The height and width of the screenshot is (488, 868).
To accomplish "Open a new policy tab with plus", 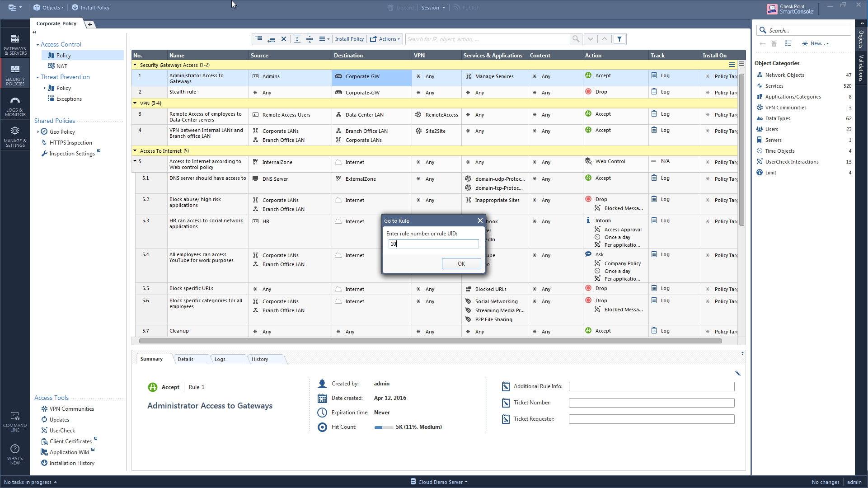I will (x=90, y=24).
